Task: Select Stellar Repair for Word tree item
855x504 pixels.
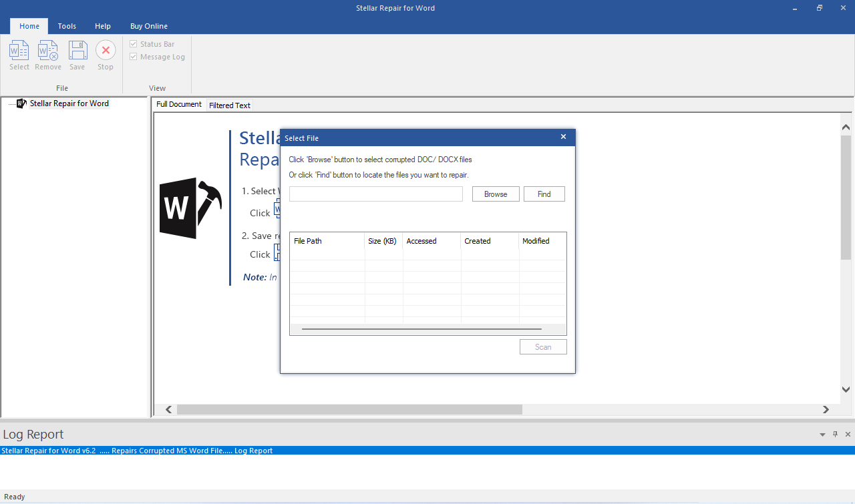Action: (69, 103)
